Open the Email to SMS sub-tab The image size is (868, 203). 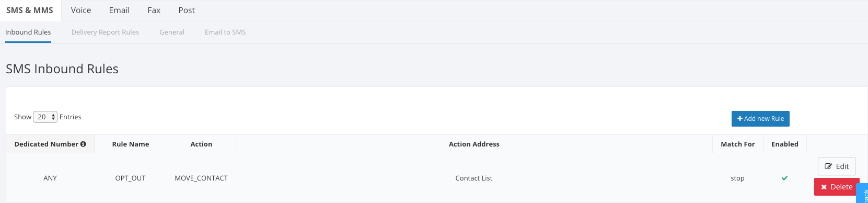[225, 32]
